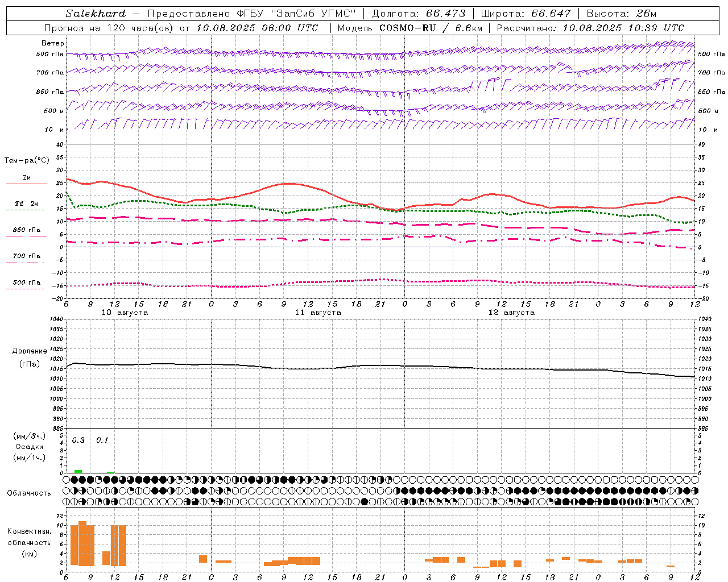The height and width of the screenshot is (582, 728).
Task: Click the "12 августа" date label
Action: pos(511,313)
